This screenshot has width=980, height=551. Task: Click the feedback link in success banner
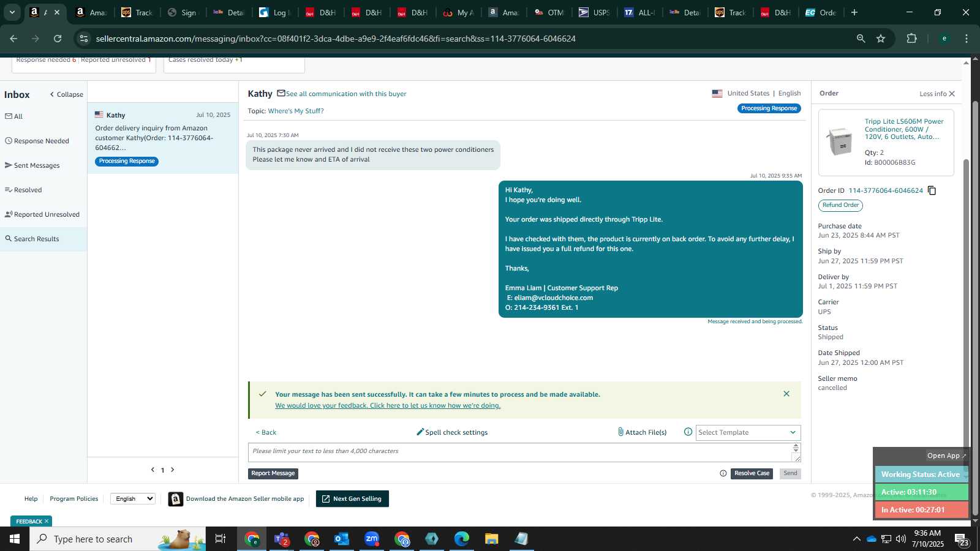point(388,405)
